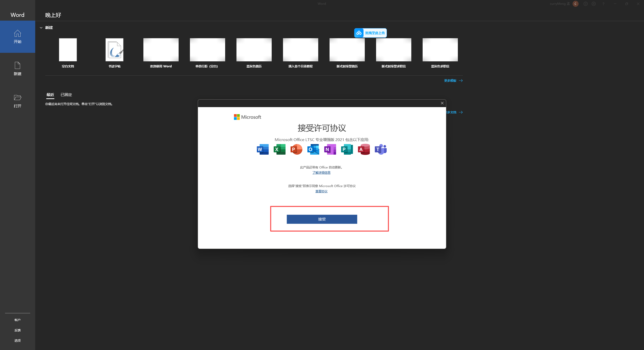Click the Home (开始) icon in sidebar
This screenshot has height=350, width=644.
(x=17, y=33)
